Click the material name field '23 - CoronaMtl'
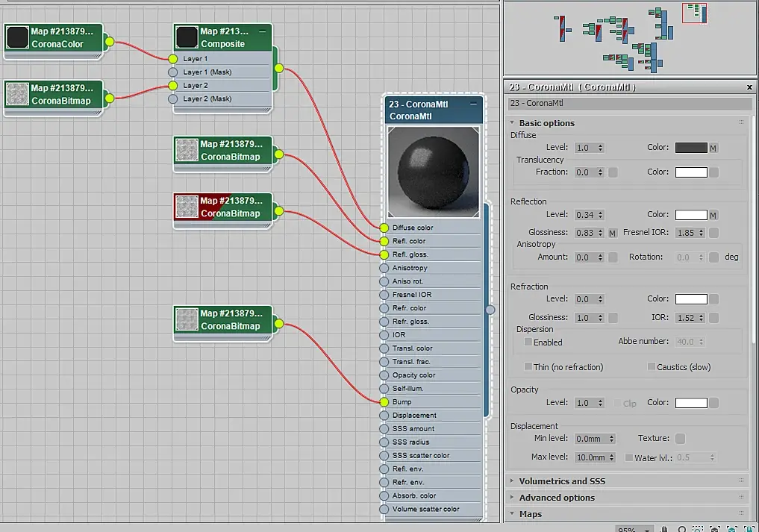759x532 pixels. [x=630, y=104]
